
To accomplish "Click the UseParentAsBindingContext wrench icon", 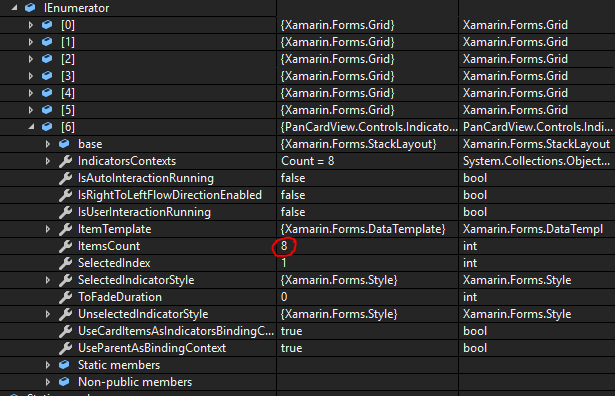I will (66, 348).
